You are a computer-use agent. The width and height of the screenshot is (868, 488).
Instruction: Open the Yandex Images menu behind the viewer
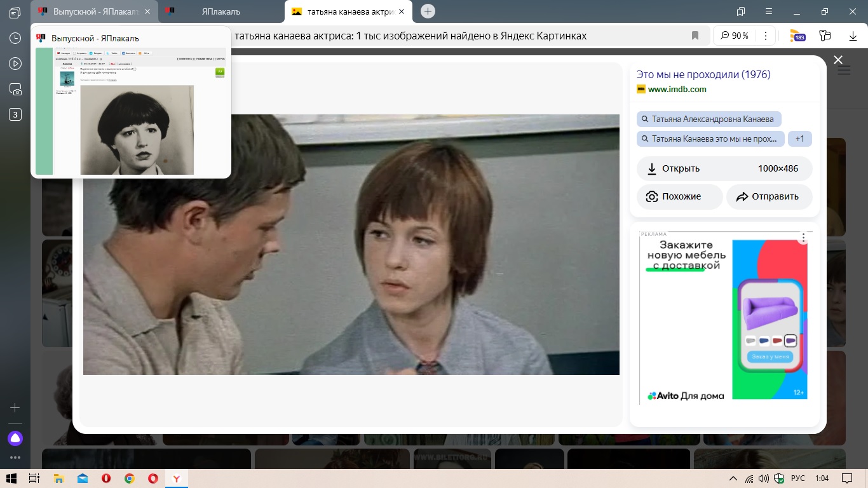click(x=844, y=70)
